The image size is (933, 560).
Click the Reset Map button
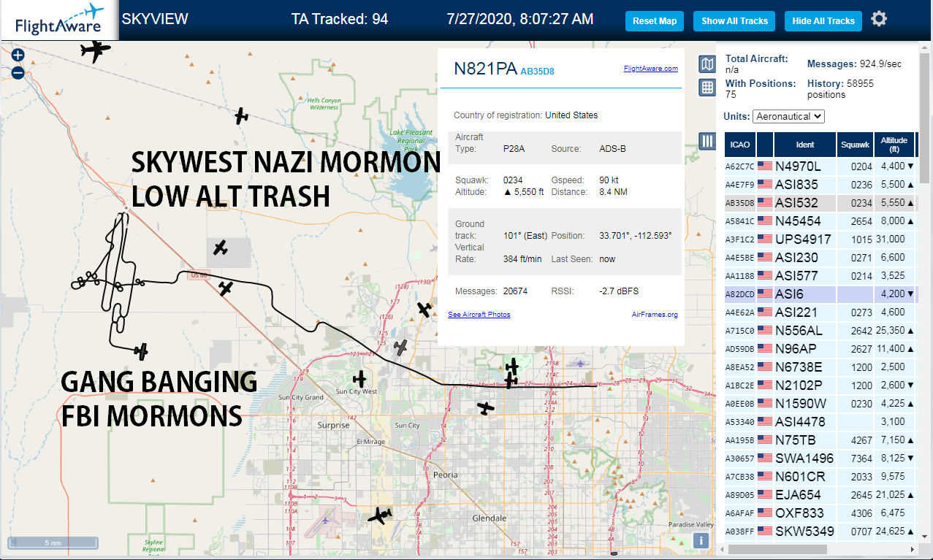tap(655, 21)
